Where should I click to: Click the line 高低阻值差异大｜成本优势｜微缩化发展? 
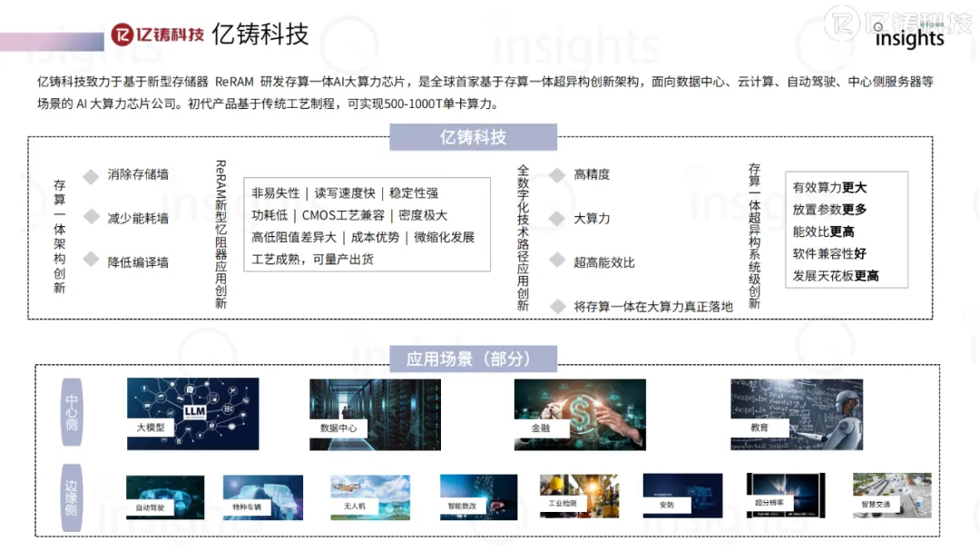point(363,237)
